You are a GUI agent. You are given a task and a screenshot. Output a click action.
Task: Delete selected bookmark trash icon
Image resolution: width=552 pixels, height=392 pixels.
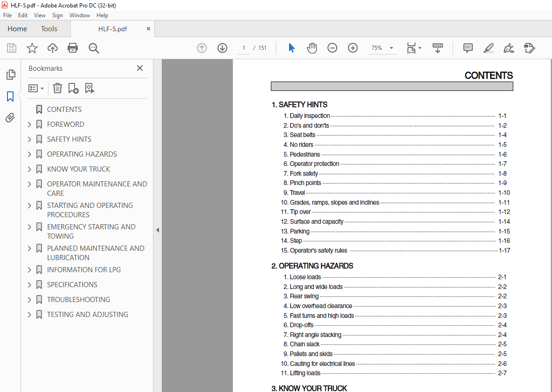[x=57, y=88]
